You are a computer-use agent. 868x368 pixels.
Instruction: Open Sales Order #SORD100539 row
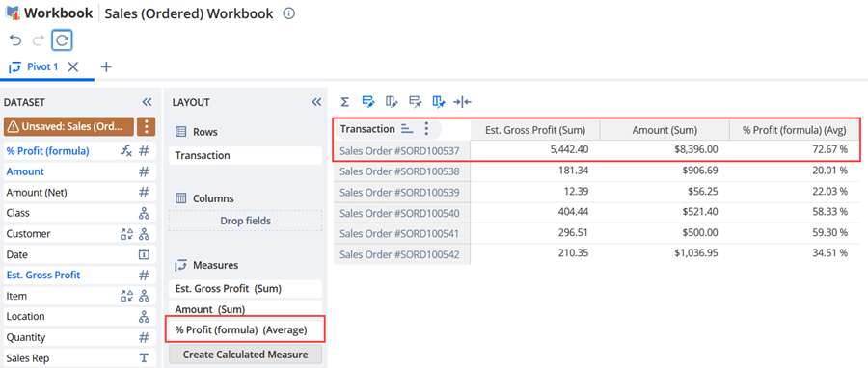(399, 192)
